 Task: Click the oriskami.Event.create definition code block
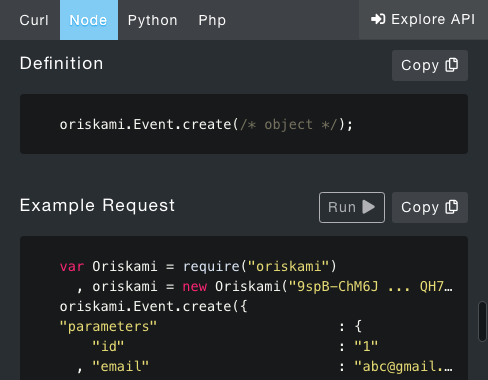click(x=244, y=124)
